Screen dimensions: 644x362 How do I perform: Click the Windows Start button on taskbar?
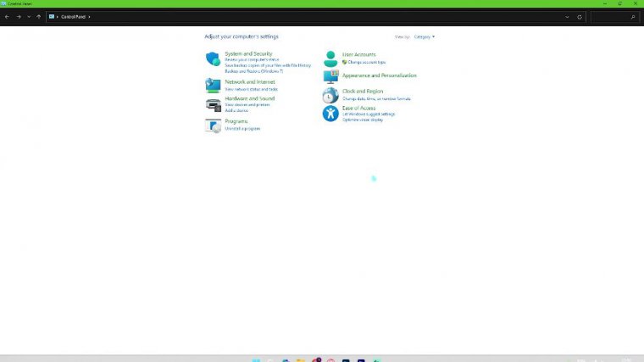(257, 359)
